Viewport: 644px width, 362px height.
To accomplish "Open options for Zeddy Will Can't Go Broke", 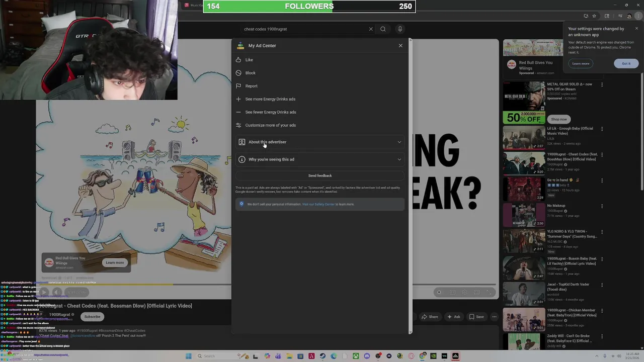I will [x=602, y=336].
